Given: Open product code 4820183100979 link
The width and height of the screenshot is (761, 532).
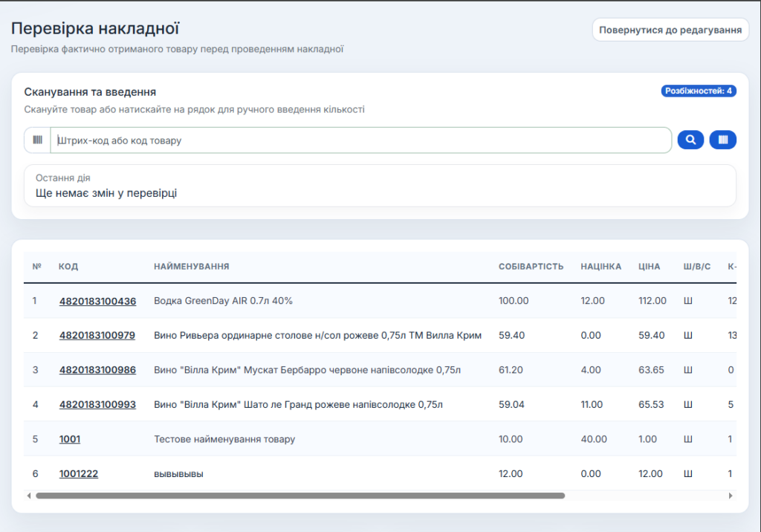Looking at the screenshot, I should click(97, 335).
